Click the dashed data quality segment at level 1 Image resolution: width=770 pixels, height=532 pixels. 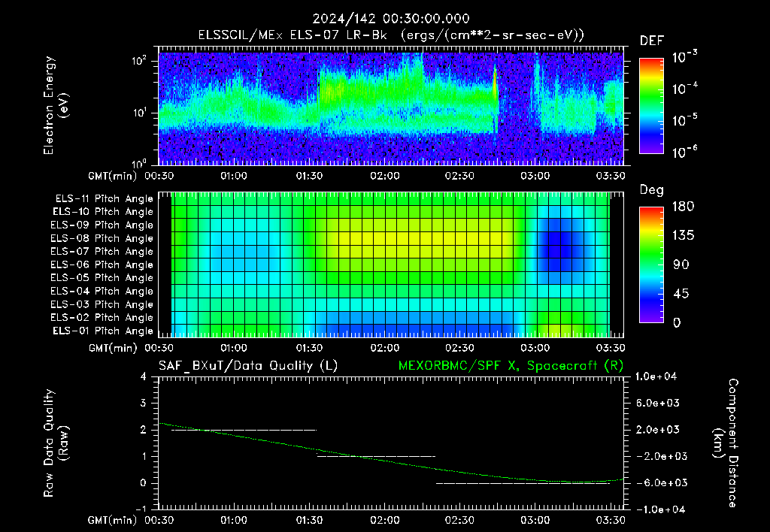[x=376, y=456]
